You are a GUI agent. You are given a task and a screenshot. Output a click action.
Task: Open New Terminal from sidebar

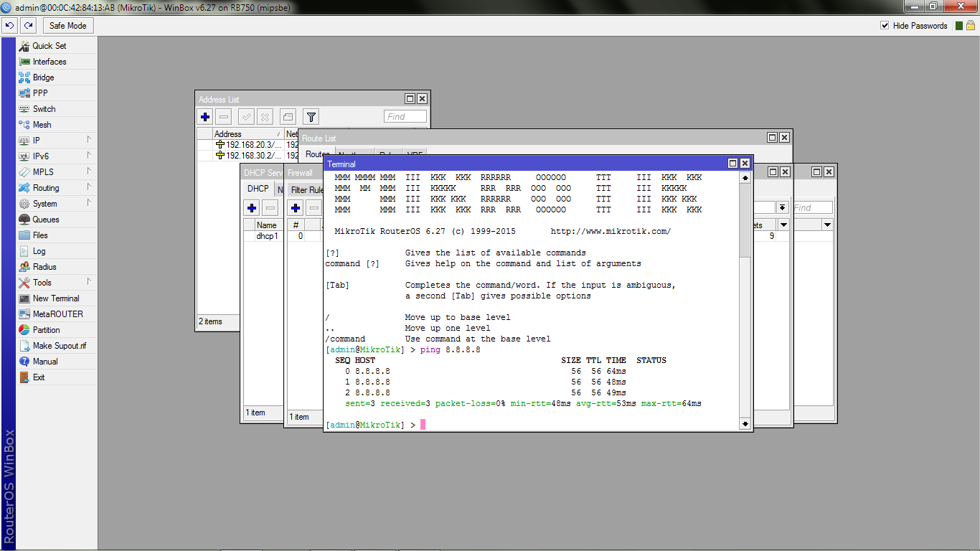[x=56, y=298]
